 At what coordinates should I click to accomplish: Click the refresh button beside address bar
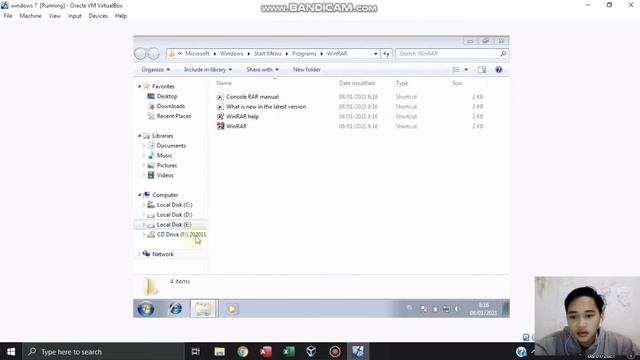(386, 53)
